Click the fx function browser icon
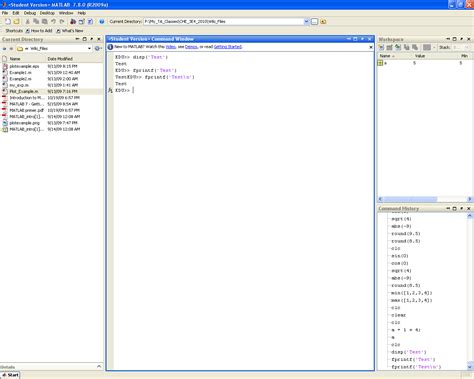The width and height of the screenshot is (474, 379). pyautogui.click(x=110, y=90)
